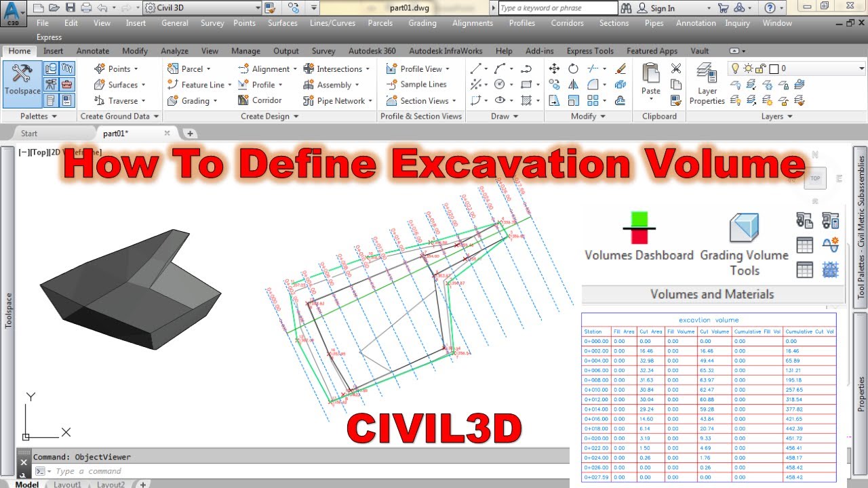Undo the last action

click(x=102, y=8)
